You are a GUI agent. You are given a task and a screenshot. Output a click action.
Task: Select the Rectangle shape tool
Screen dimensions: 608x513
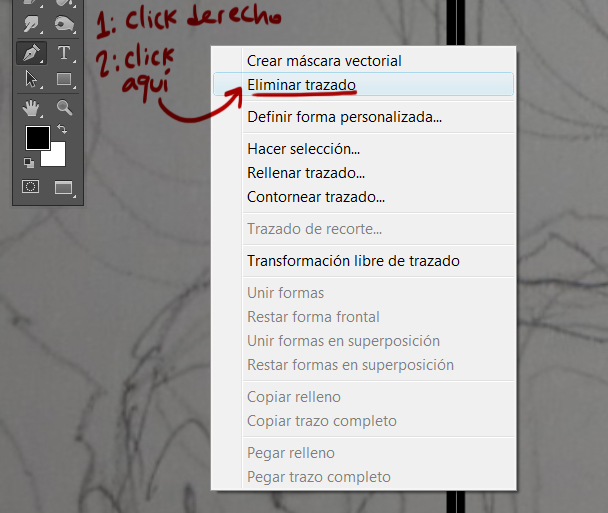coord(64,79)
